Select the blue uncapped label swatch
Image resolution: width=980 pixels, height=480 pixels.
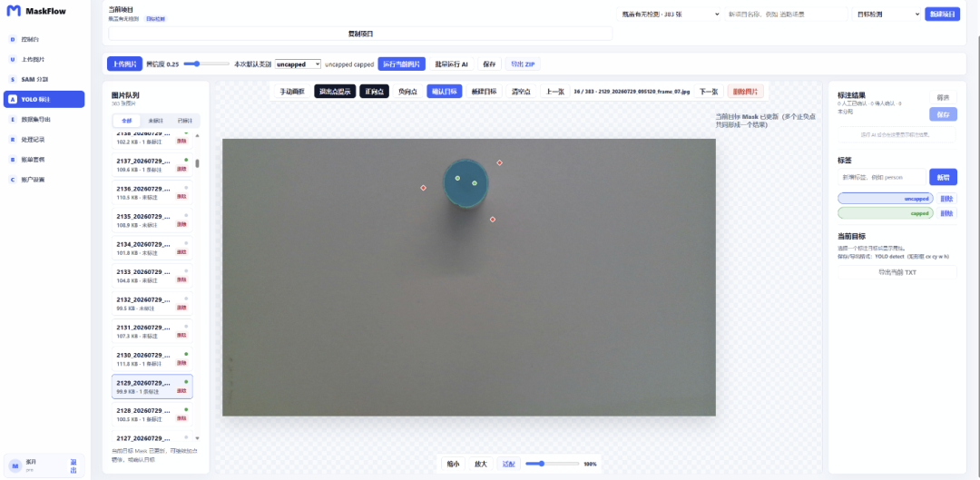pos(885,198)
